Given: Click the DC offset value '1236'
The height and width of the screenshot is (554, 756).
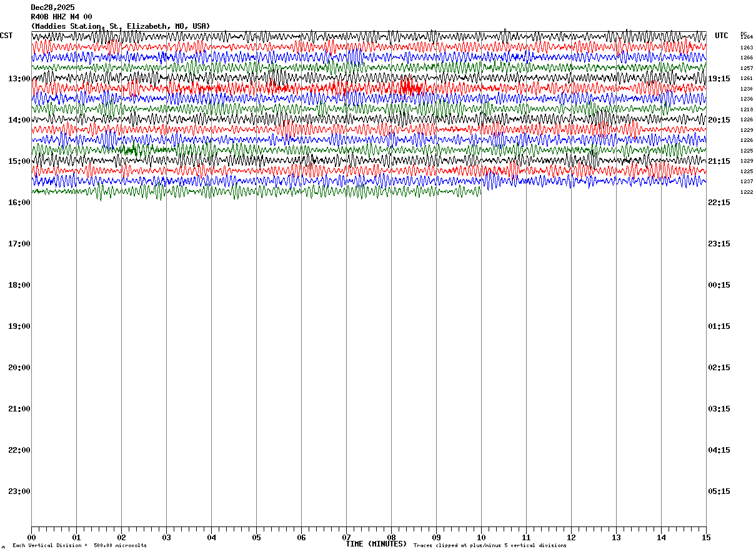Looking at the screenshot, I should 747,99.
